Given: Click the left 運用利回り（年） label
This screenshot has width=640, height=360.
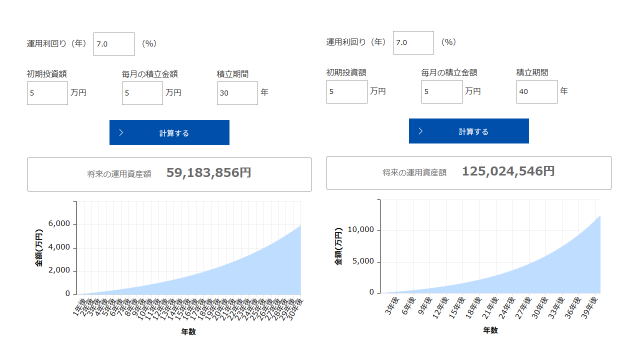Looking at the screenshot, I should pos(57,44).
